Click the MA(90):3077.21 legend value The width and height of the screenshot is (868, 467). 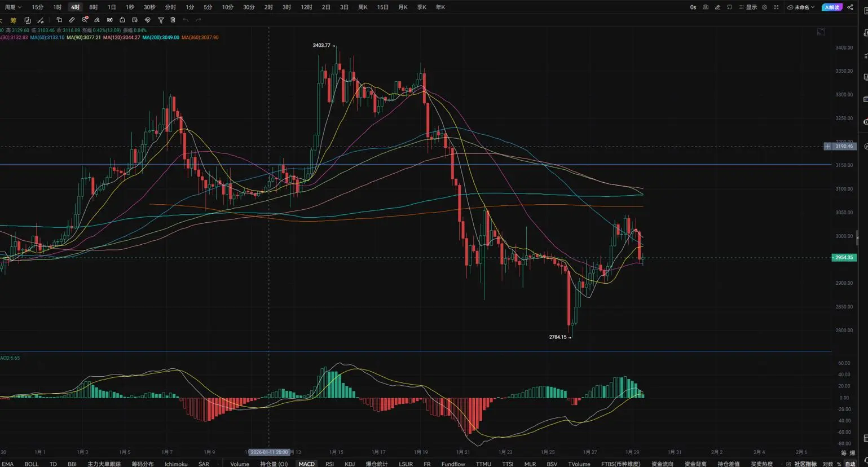pyautogui.click(x=83, y=38)
